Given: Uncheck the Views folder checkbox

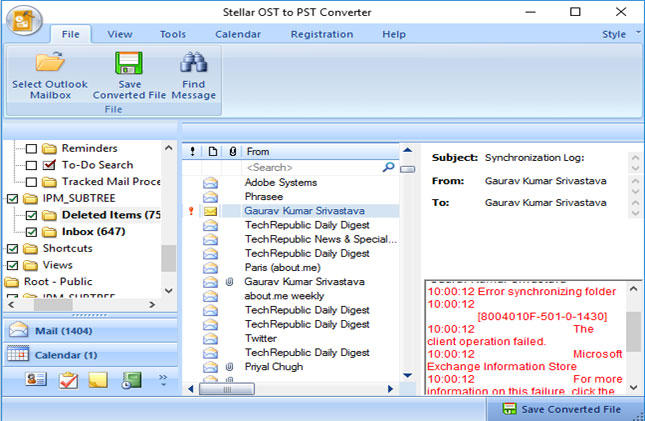Looking at the screenshot, I should [x=13, y=265].
